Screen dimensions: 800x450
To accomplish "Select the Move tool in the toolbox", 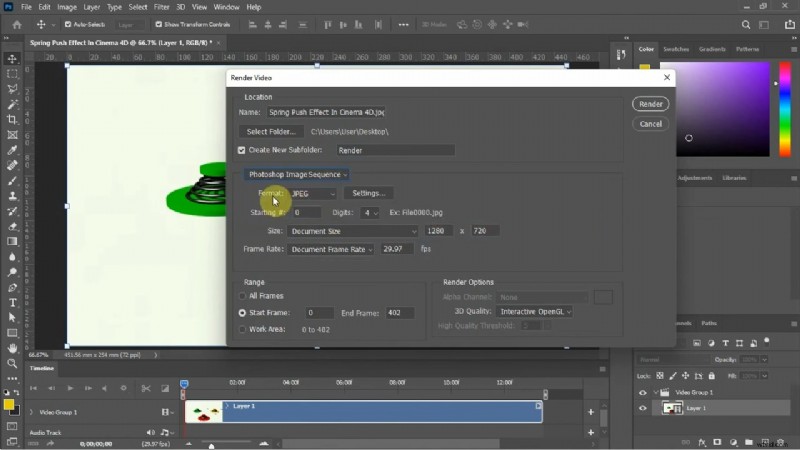I will [12, 59].
